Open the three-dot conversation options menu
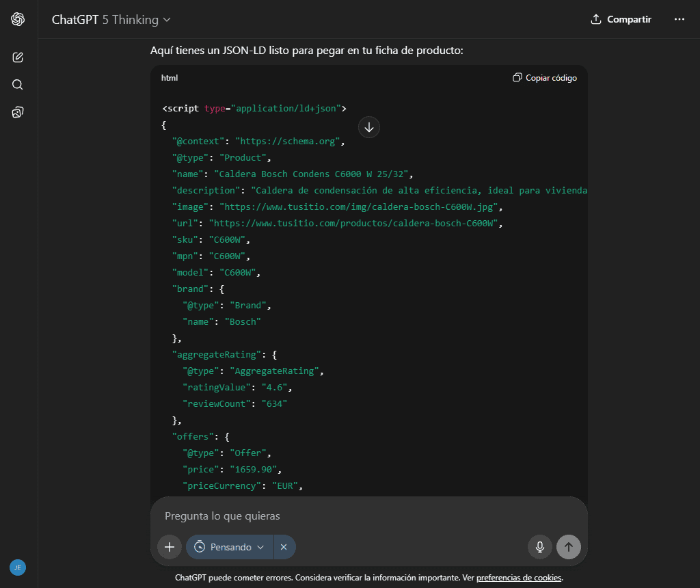This screenshot has width=700, height=588. pyautogui.click(x=679, y=19)
